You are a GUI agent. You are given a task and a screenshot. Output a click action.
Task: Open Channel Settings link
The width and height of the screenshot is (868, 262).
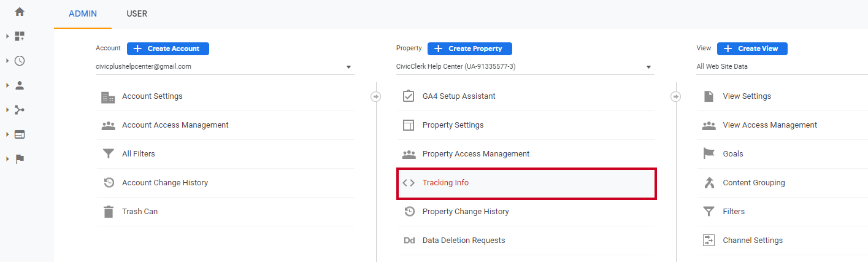point(753,241)
